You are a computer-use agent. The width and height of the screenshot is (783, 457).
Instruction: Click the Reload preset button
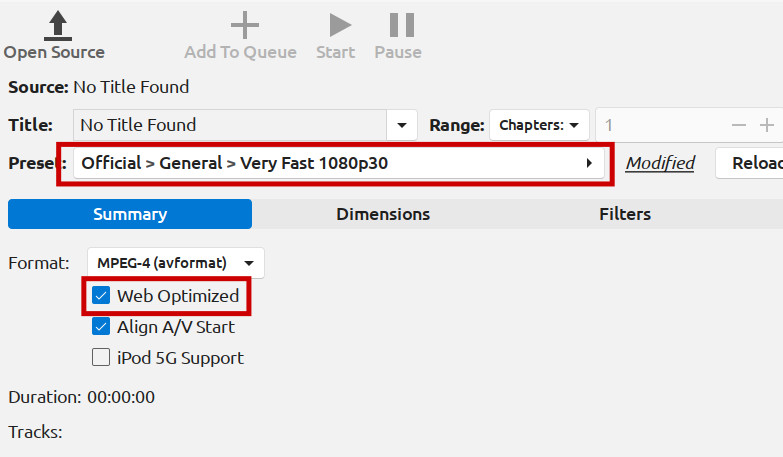(752, 163)
